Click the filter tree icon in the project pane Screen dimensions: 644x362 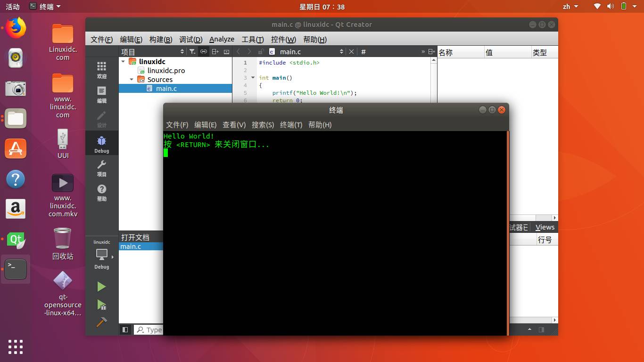click(192, 51)
